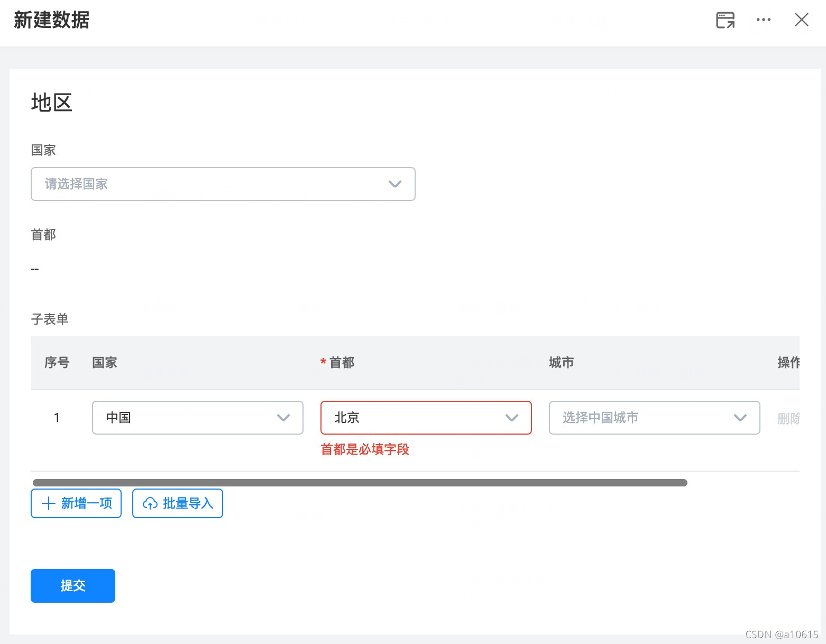Open form in new window icon
826x644 pixels.
(x=725, y=20)
